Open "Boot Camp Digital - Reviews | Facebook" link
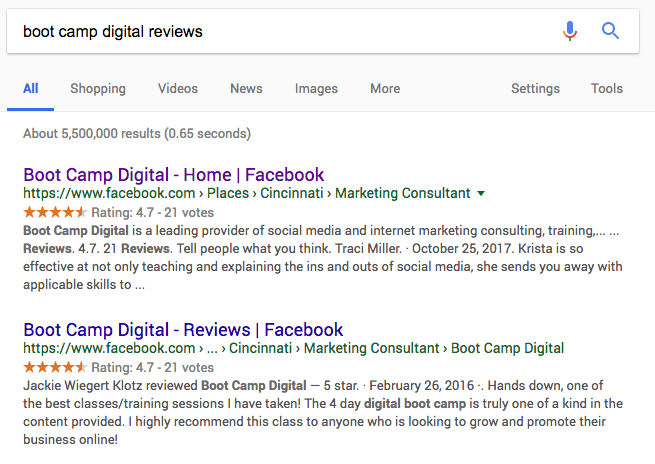The image size is (655, 464). 183,329
